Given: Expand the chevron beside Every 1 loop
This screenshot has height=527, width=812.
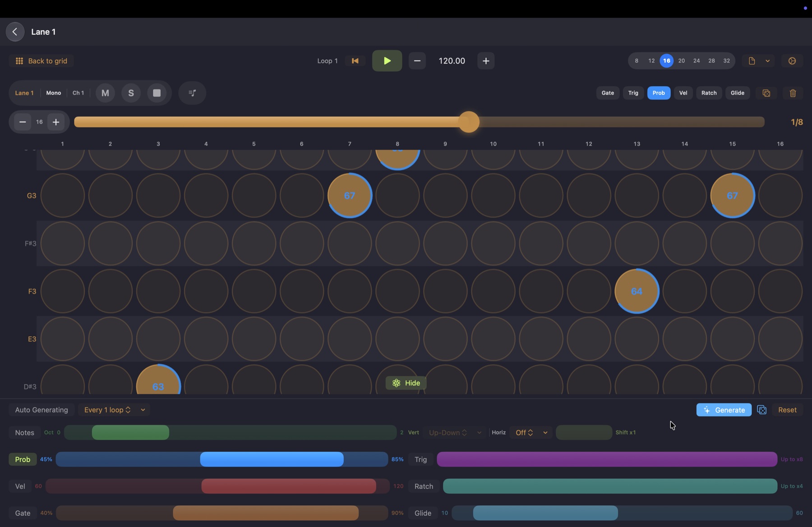Looking at the screenshot, I should [143, 410].
